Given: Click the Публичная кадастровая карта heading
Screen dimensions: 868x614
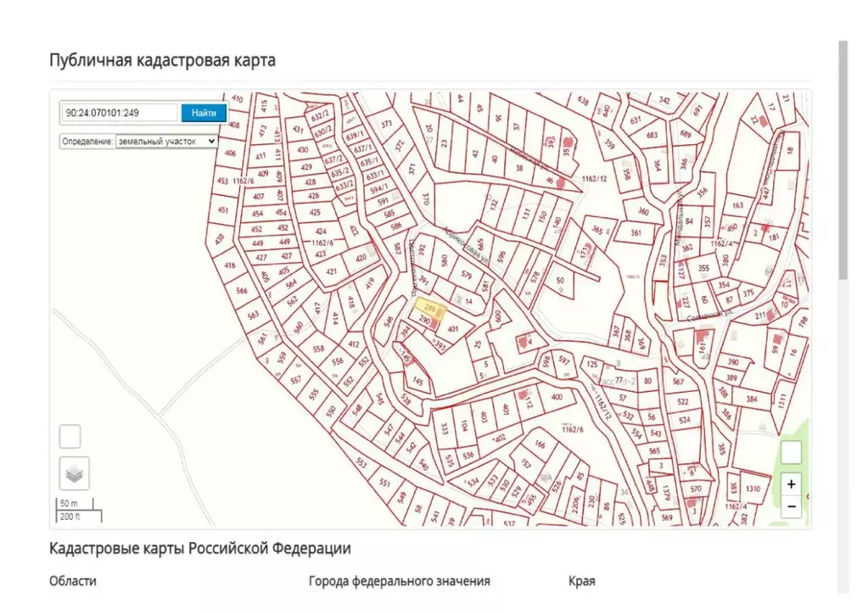Looking at the screenshot, I should pos(163,59).
